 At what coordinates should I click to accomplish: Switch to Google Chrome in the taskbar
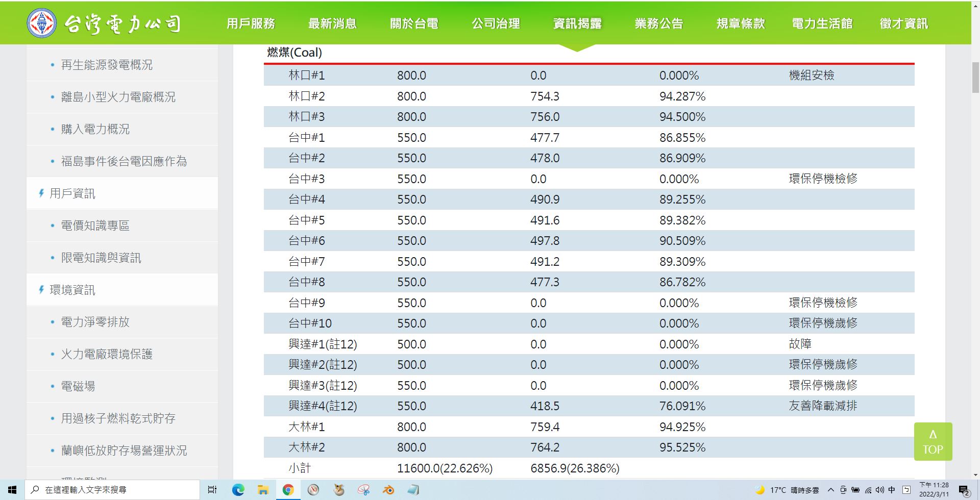coord(288,490)
